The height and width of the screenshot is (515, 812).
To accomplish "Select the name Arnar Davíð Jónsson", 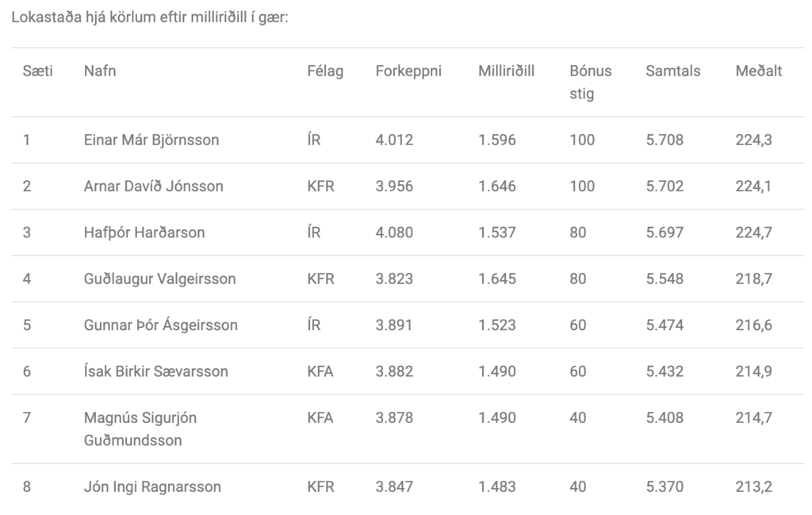I will click(153, 186).
